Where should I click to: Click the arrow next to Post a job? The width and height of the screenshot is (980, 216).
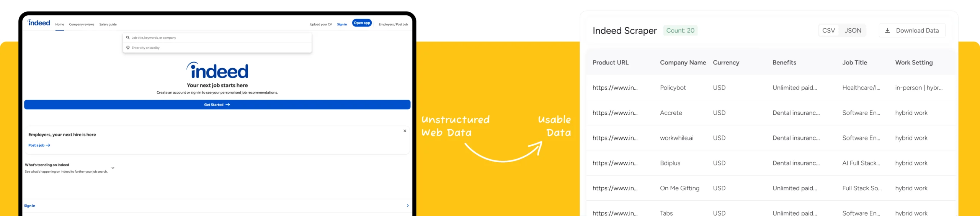pyautogui.click(x=48, y=145)
